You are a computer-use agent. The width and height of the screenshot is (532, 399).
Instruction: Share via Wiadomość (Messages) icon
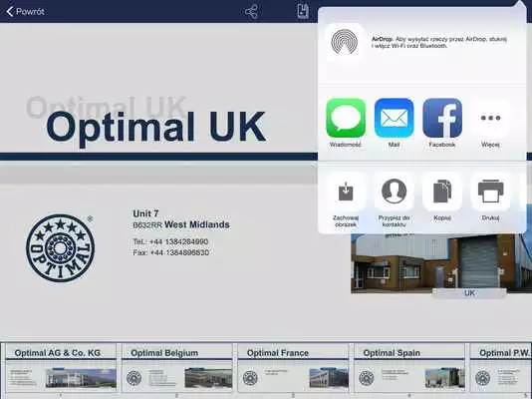[346, 118]
